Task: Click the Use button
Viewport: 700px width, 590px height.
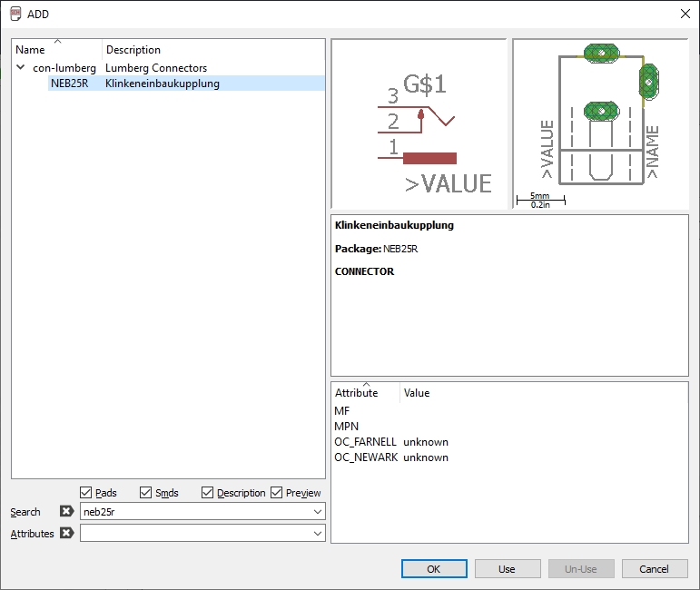Action: pyautogui.click(x=508, y=569)
